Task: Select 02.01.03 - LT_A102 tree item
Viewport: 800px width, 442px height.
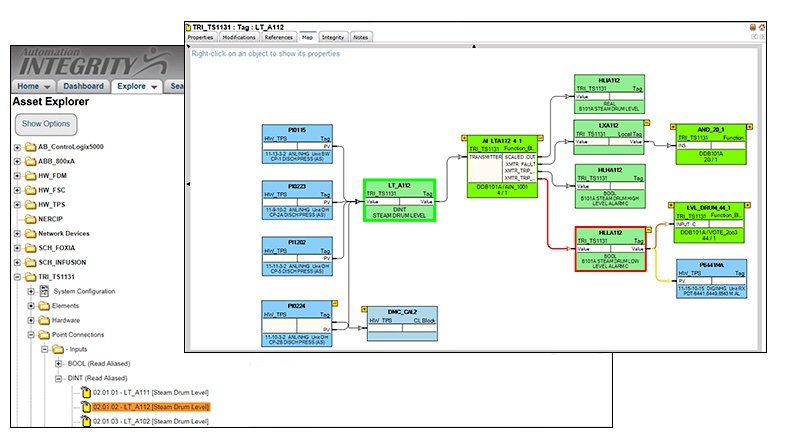Action: click(151, 422)
